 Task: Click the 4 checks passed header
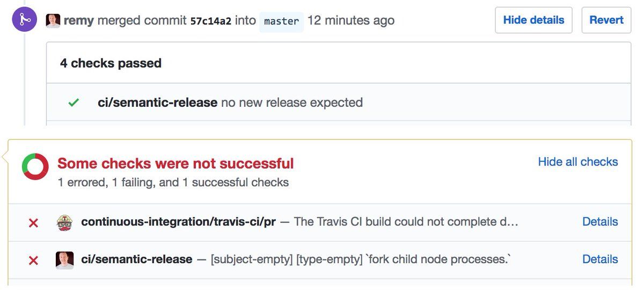[111, 63]
